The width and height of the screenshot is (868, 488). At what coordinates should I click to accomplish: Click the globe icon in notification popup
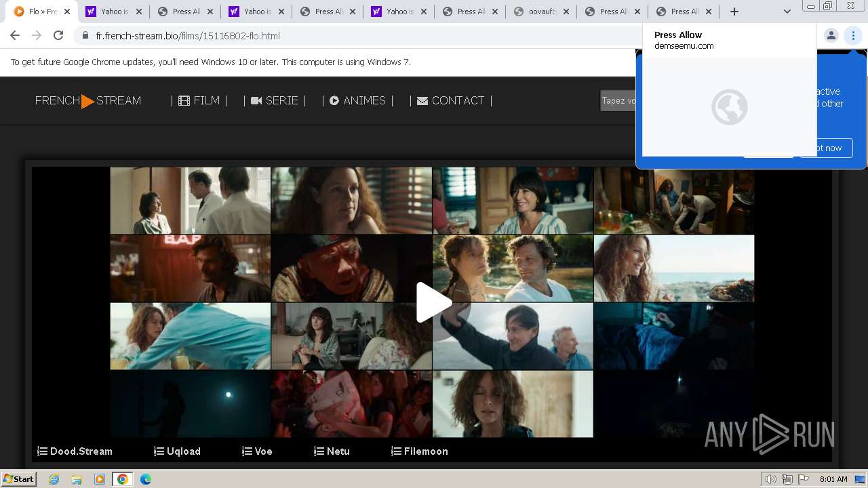click(730, 106)
